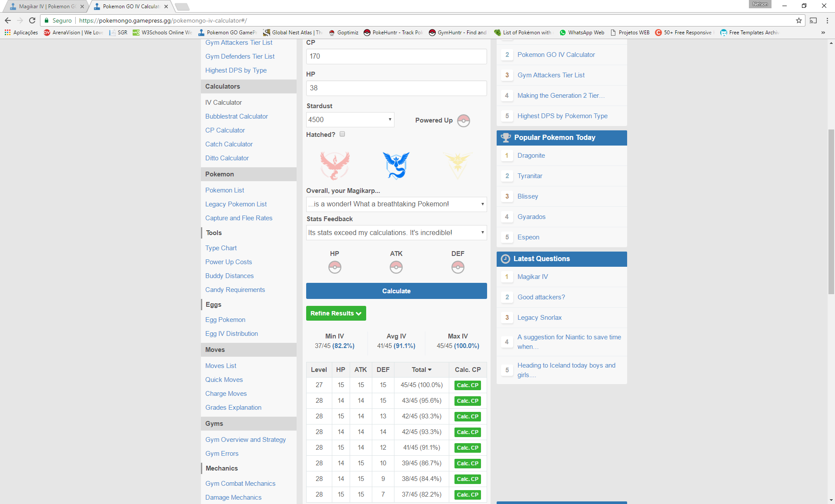Check the Hatched checkbox
The height and width of the screenshot is (504, 835).
[342, 134]
